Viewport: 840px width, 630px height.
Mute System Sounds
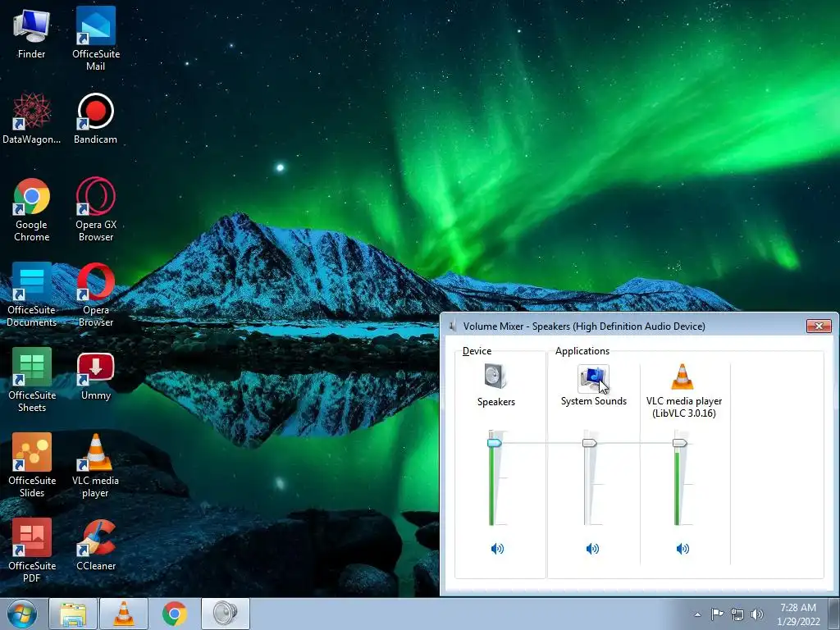coord(592,549)
